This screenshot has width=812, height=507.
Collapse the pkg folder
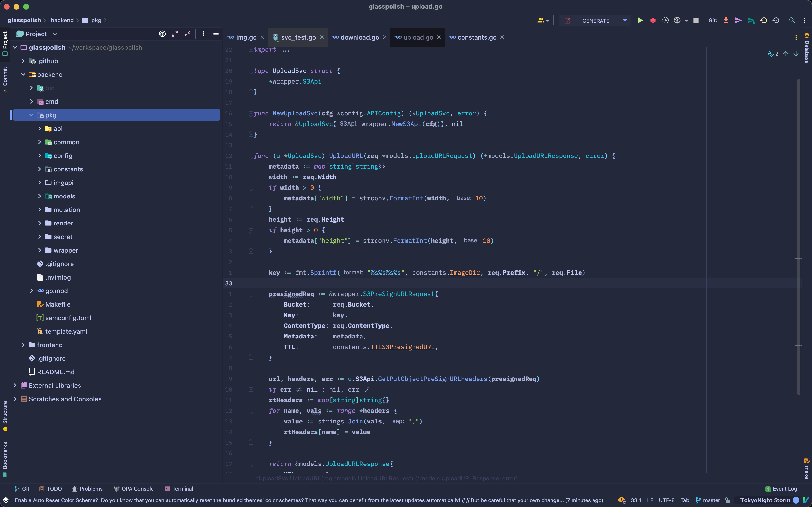point(32,115)
